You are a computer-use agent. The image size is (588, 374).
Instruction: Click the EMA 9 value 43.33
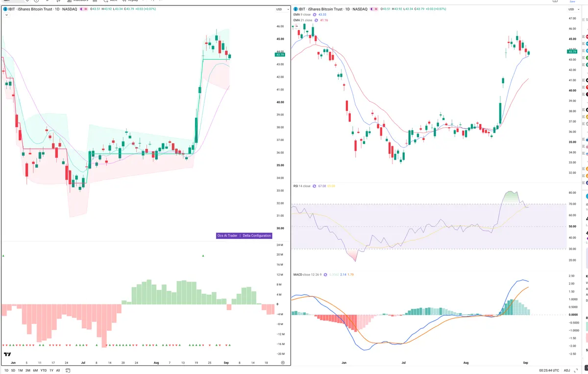pos(323,15)
